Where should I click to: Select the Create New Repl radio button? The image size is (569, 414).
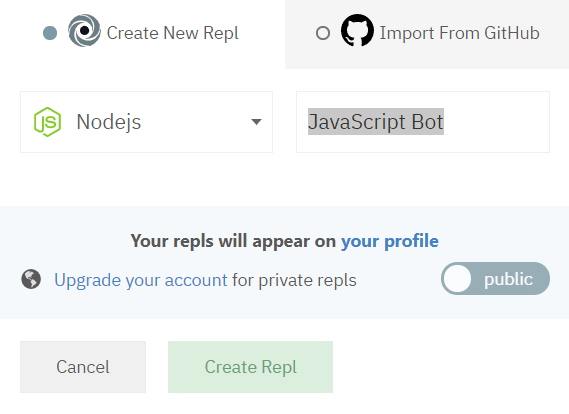pos(50,33)
